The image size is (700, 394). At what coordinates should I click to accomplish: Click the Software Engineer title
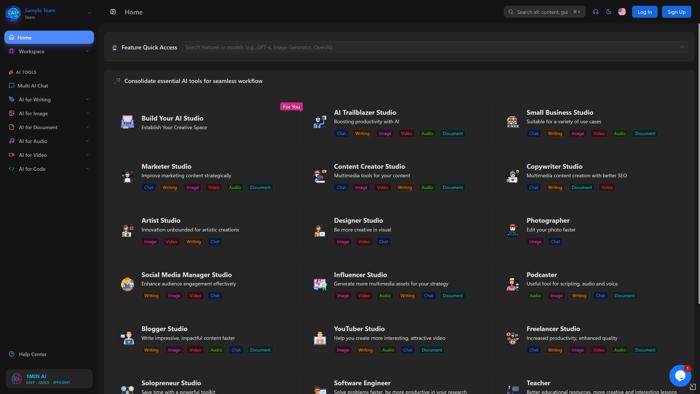362,383
